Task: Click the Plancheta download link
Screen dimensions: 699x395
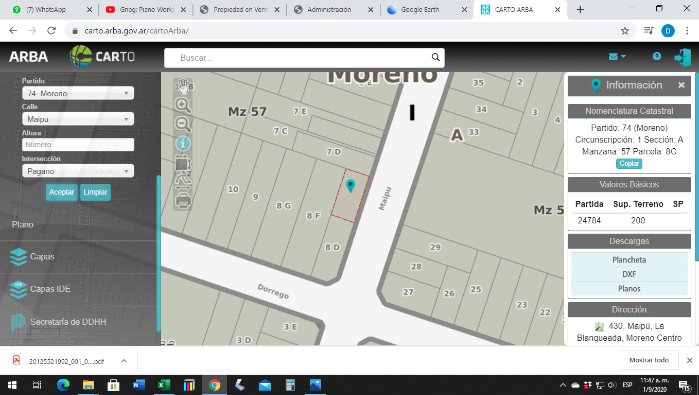Action: (629, 260)
